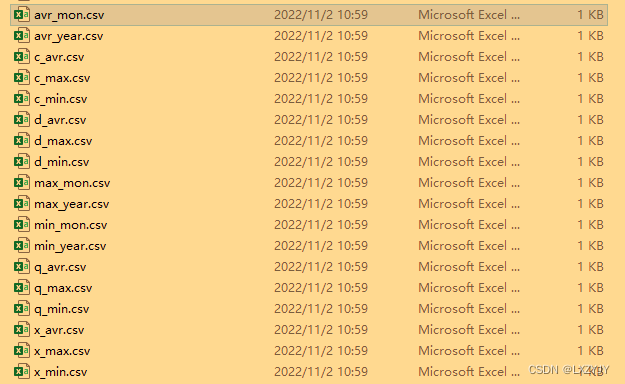Select file name c_max.csv

62,78
